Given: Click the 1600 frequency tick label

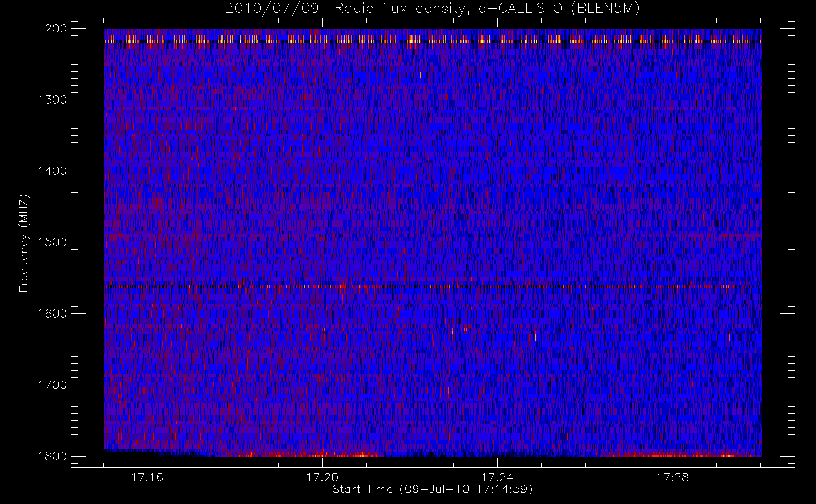Looking at the screenshot, I should point(52,313).
